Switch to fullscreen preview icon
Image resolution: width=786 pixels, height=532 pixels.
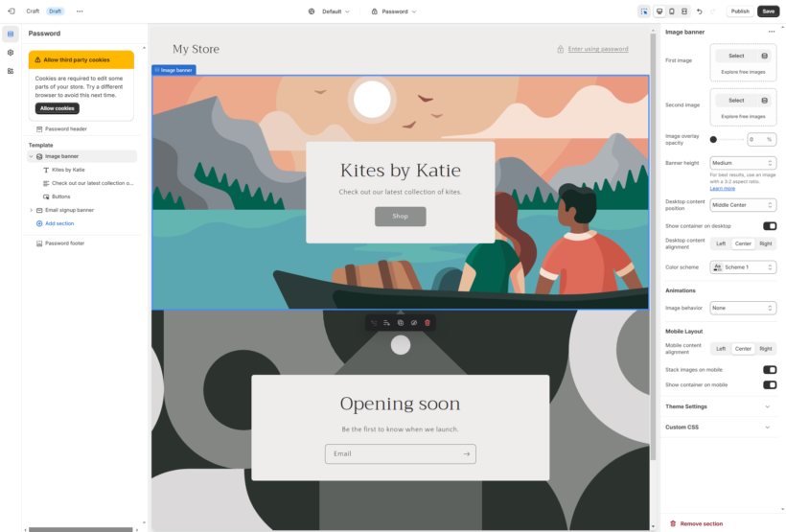pos(684,12)
